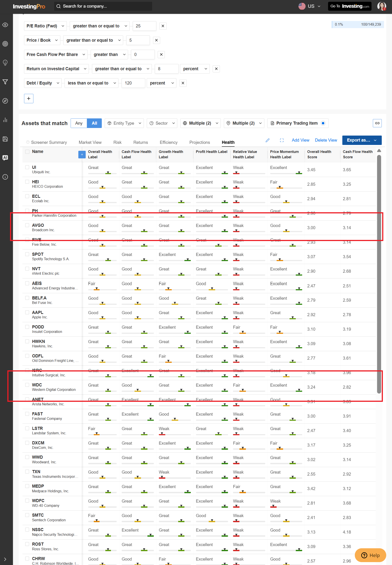This screenshot has width=392, height=565.
Task: Open the Sector filter dropdown
Action: pos(162,123)
